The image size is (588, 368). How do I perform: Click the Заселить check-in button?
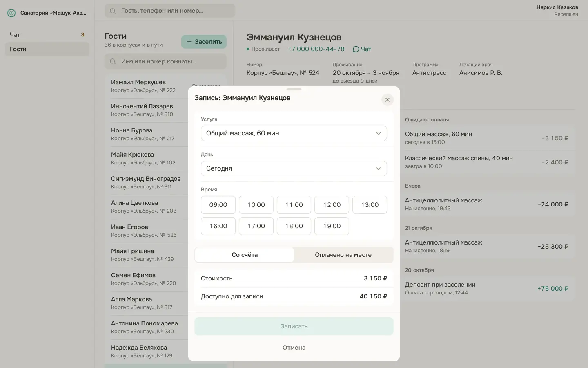click(x=204, y=42)
